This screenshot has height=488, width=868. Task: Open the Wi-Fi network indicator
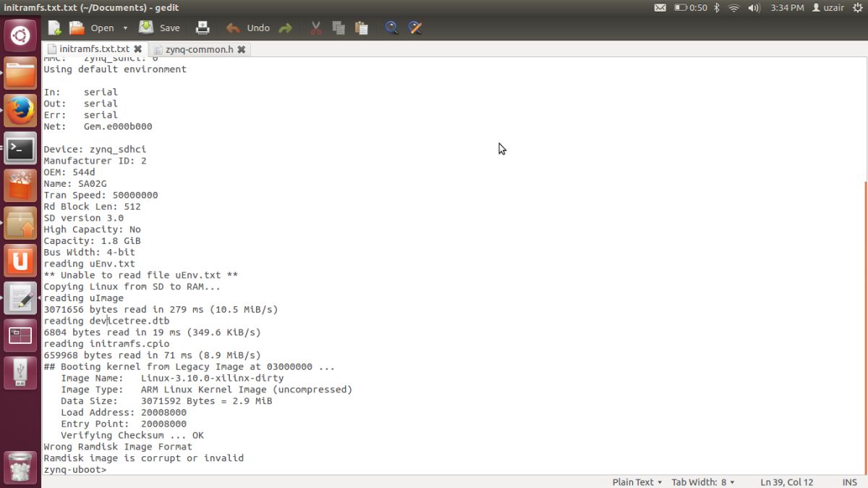coord(734,8)
